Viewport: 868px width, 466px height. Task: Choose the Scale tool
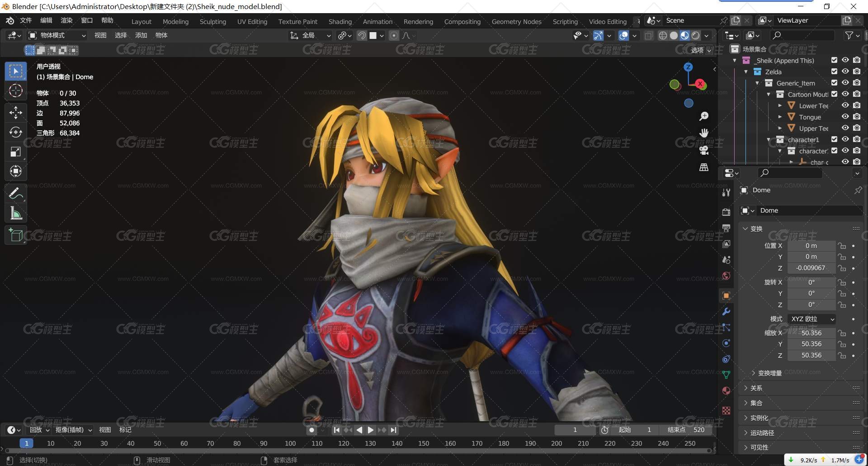click(x=16, y=152)
